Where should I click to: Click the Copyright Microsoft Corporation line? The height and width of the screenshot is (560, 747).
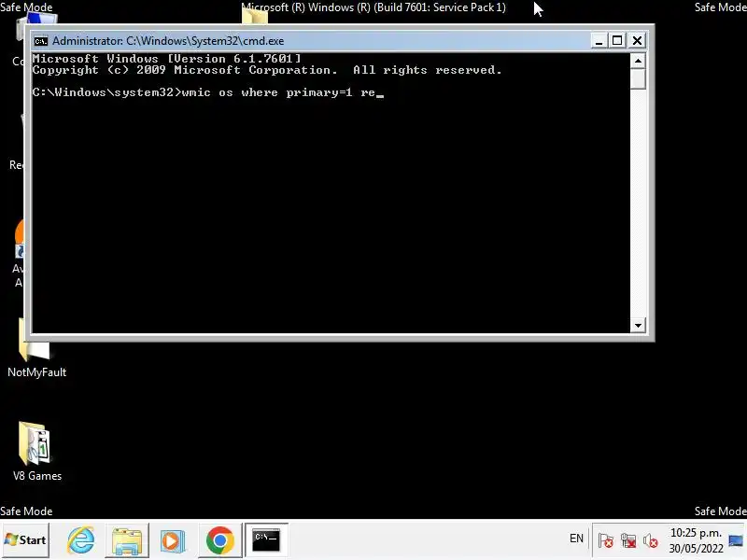pyautogui.click(x=267, y=70)
